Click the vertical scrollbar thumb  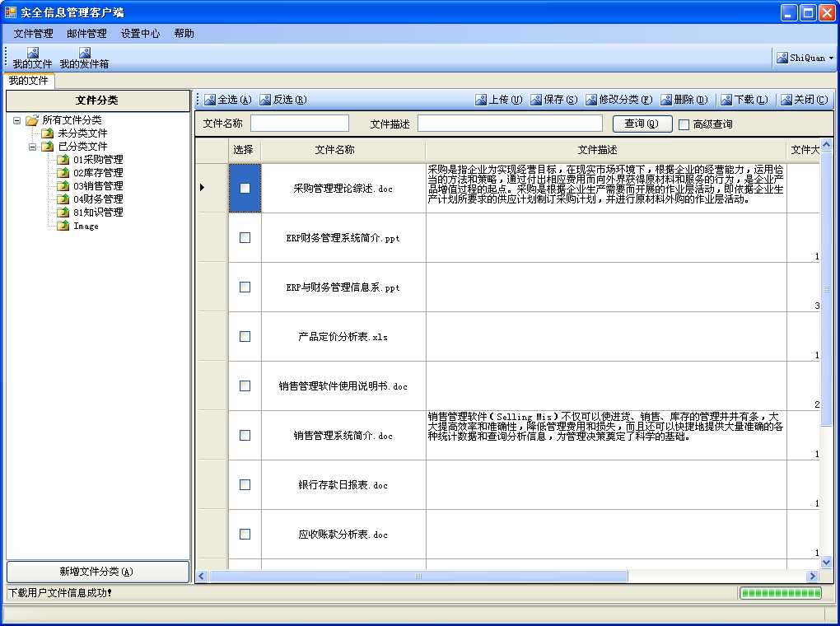pyautogui.click(x=827, y=289)
